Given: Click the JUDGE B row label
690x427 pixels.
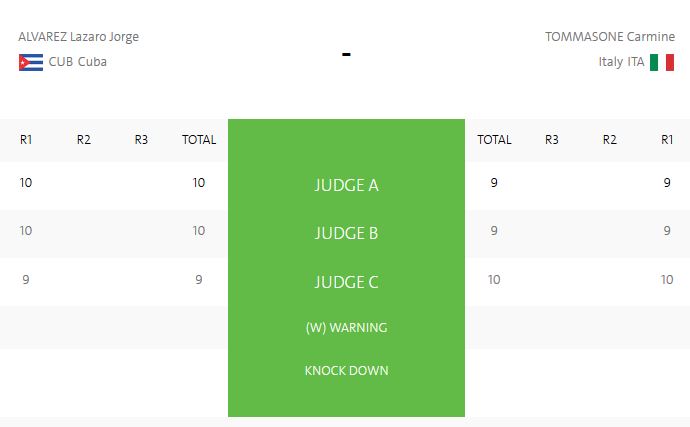Looking at the screenshot, I should [x=346, y=233].
